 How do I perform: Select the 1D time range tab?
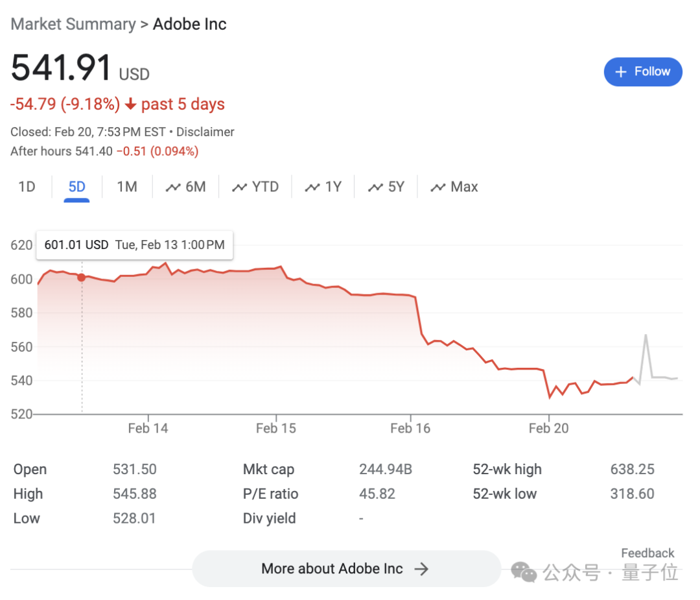coord(27,187)
